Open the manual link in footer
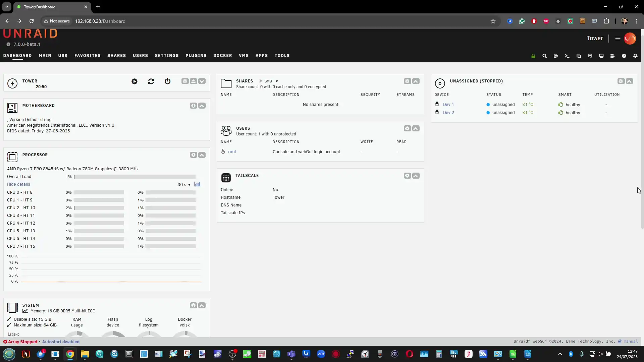The height and width of the screenshot is (362, 644). 631,342
